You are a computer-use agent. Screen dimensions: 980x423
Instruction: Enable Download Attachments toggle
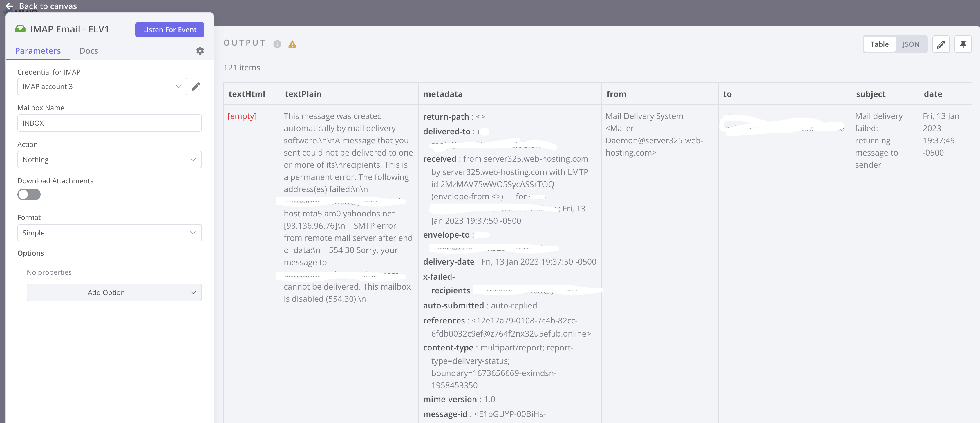coord(29,194)
